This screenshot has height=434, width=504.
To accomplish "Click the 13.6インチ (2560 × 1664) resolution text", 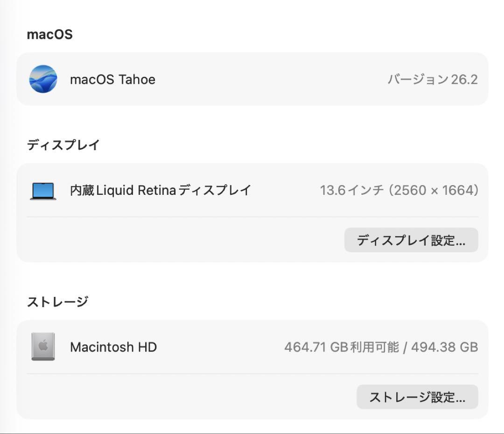I will pos(399,190).
